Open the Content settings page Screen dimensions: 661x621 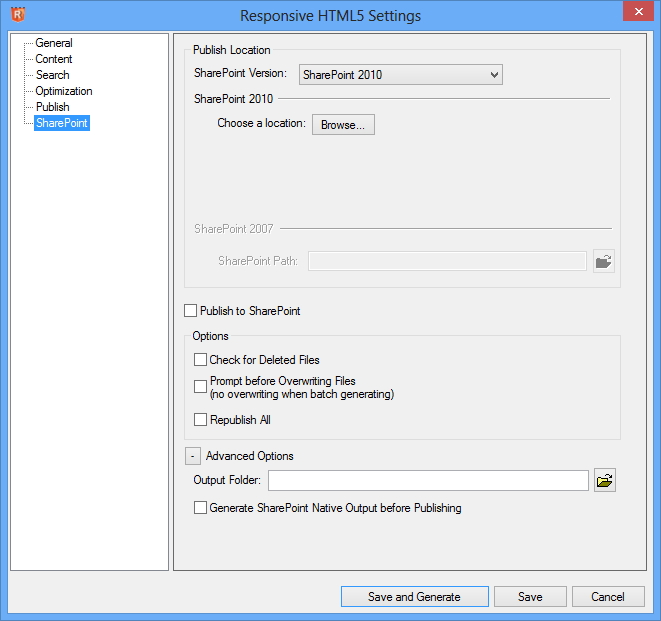[54, 59]
